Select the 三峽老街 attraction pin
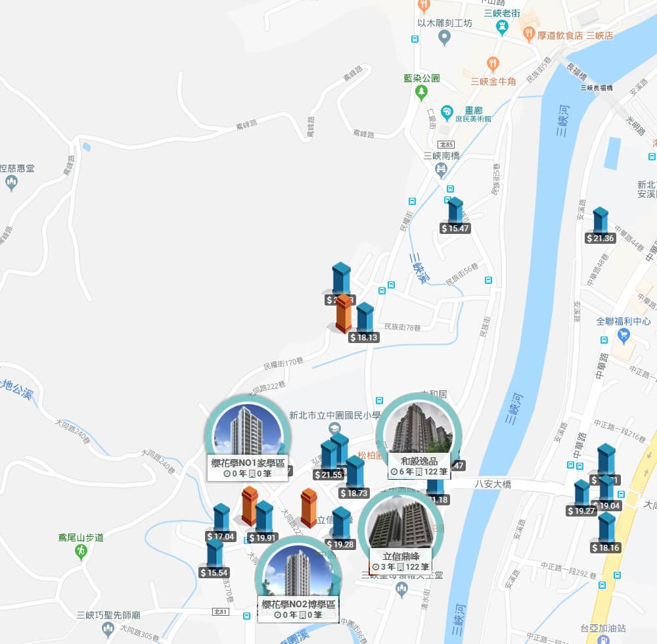657x644 pixels. [501, 28]
